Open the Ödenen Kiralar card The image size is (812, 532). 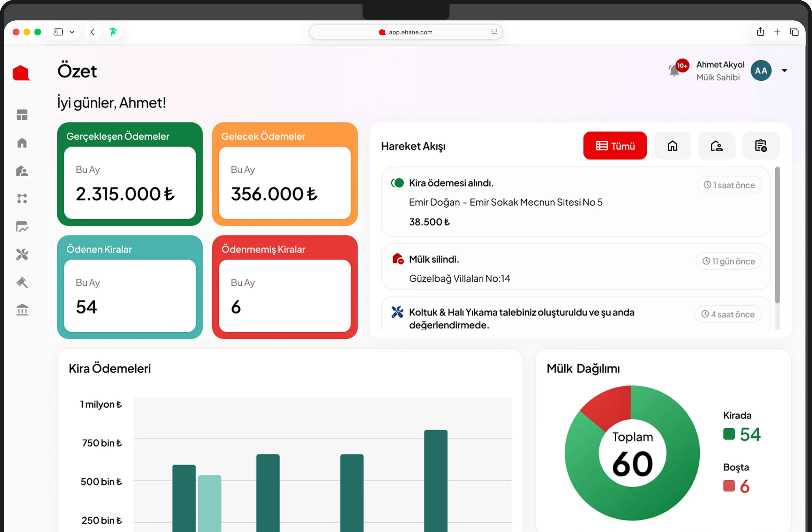tap(130, 287)
